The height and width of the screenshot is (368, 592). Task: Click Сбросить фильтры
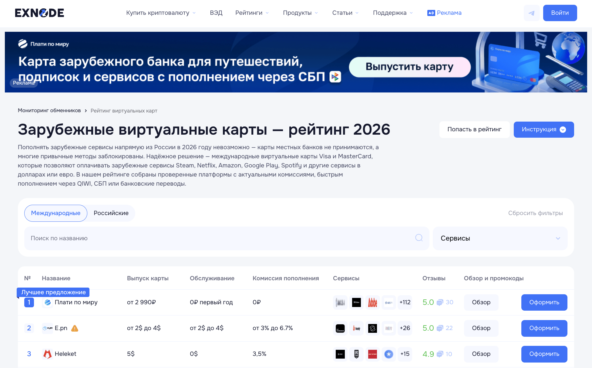pyautogui.click(x=535, y=213)
